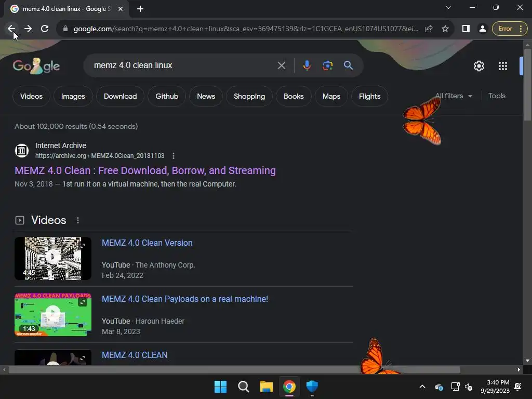532x399 pixels.
Task: Select the Github filter chip
Action: [167, 96]
